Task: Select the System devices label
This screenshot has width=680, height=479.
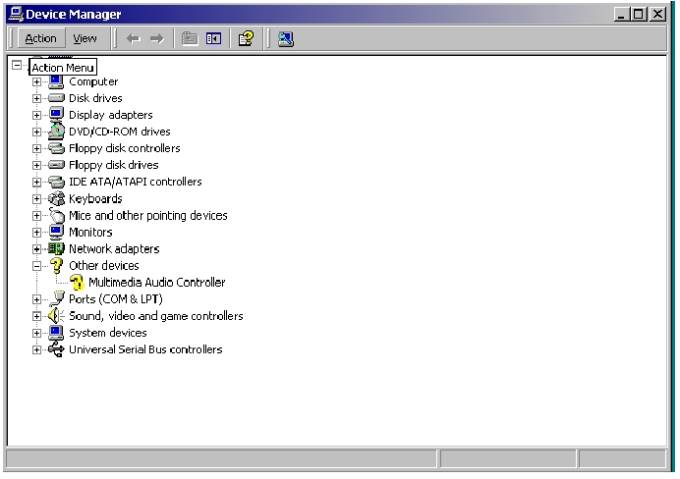Action: [x=108, y=333]
